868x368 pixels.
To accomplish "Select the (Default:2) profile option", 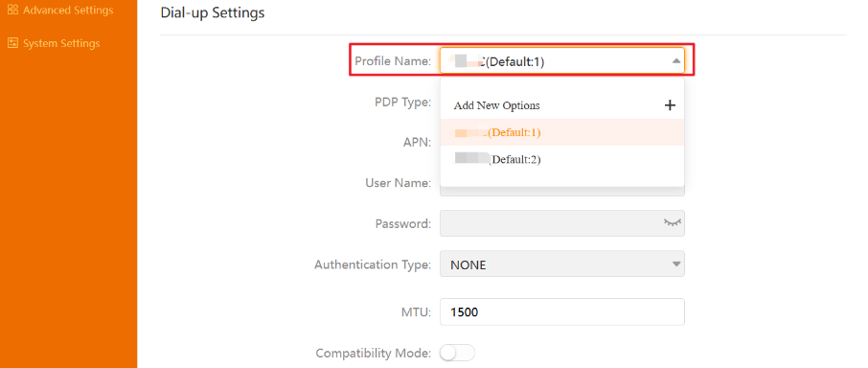I will [x=562, y=159].
